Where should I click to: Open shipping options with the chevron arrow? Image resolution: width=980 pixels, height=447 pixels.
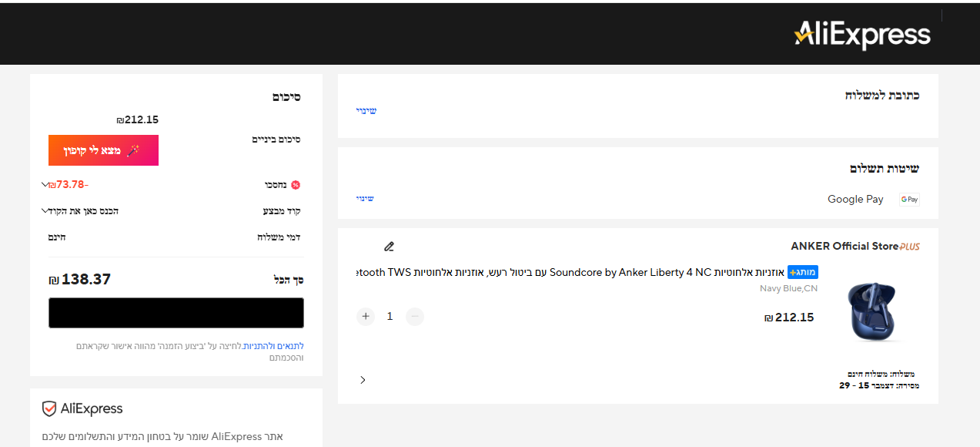[x=363, y=380]
